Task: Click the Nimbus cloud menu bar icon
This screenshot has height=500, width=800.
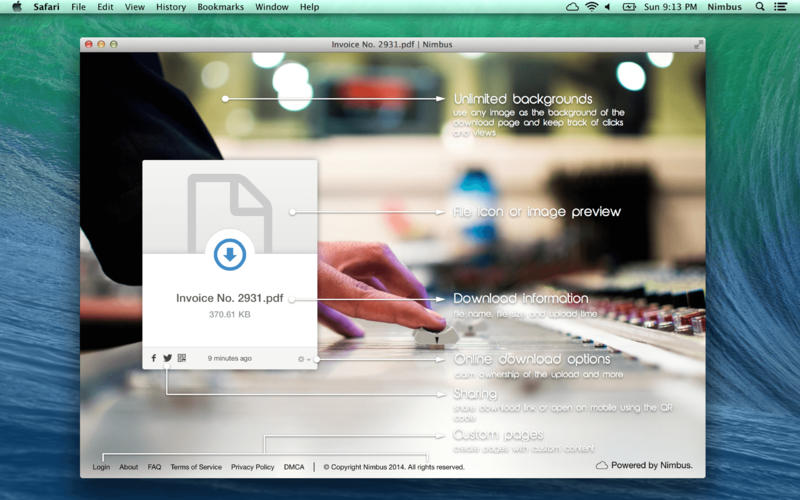Action: pos(572,7)
